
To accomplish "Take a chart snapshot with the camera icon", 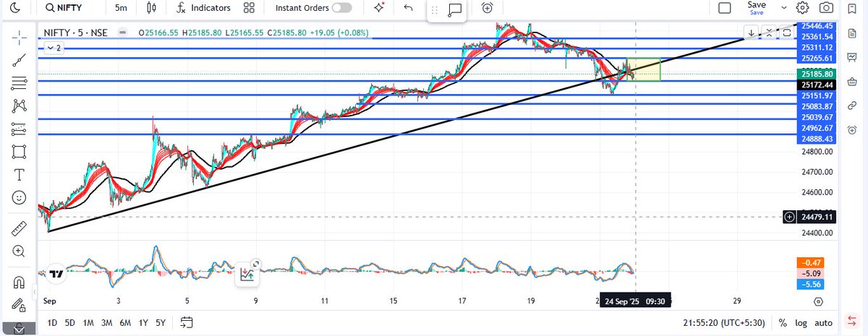I will click(x=825, y=8).
